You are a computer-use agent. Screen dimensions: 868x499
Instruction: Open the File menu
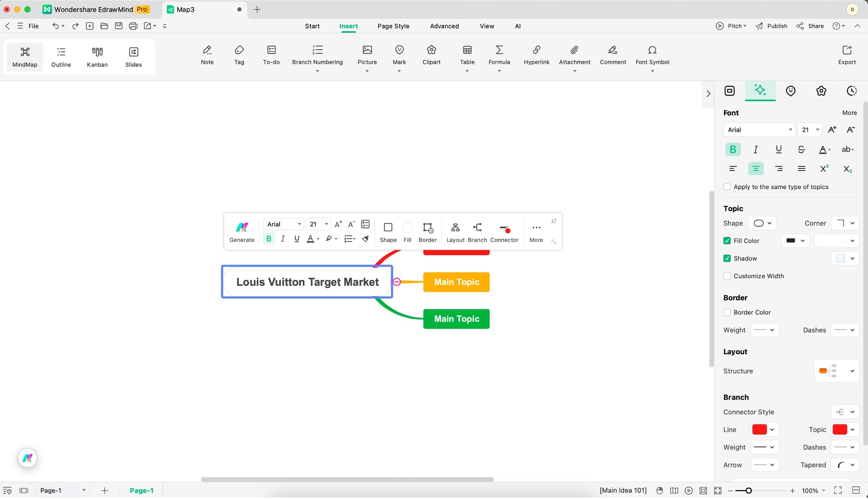[x=34, y=26]
